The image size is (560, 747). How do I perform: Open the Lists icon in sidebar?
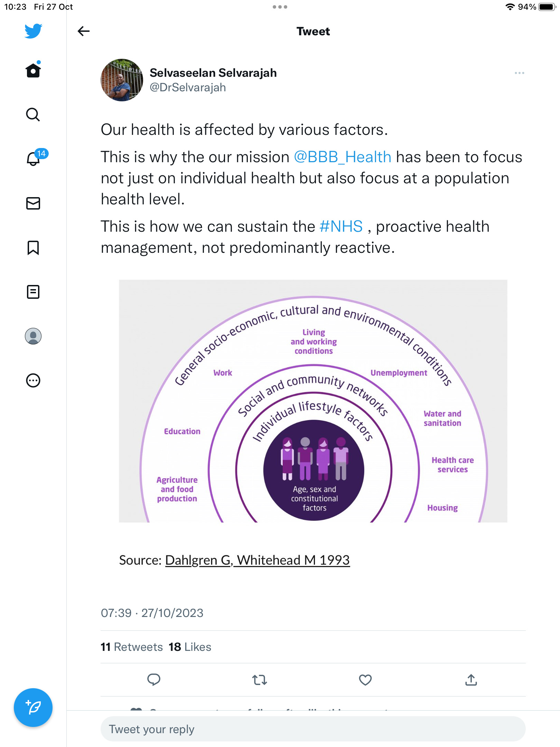coord(33,292)
